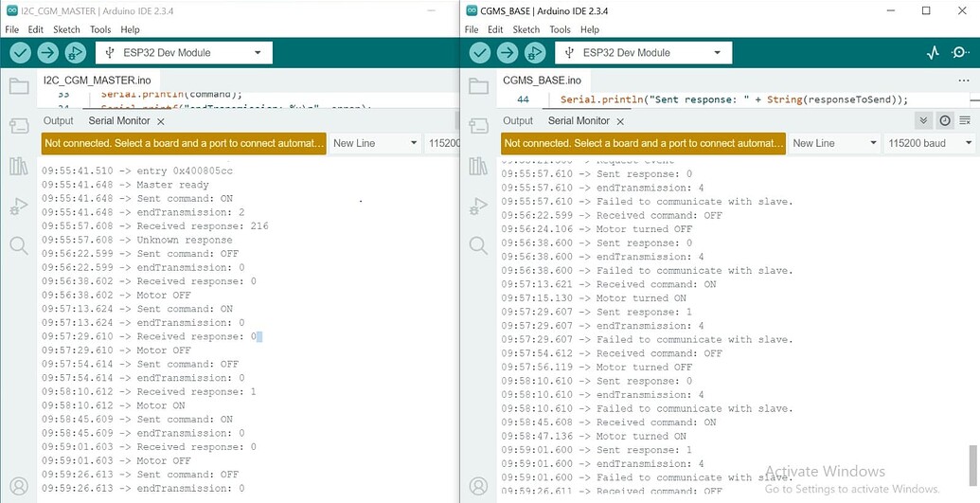Click message input field in MASTER serial monitor
The image size is (980, 503).
[x=184, y=143]
